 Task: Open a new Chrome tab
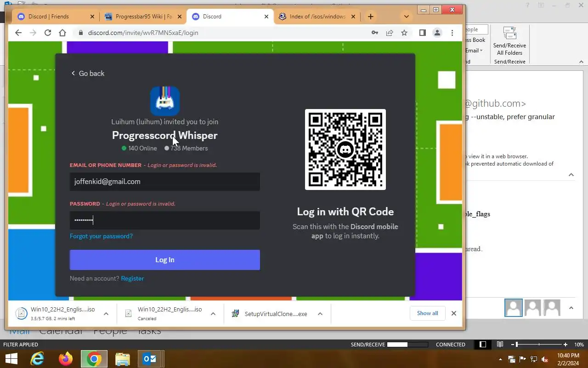(x=371, y=17)
